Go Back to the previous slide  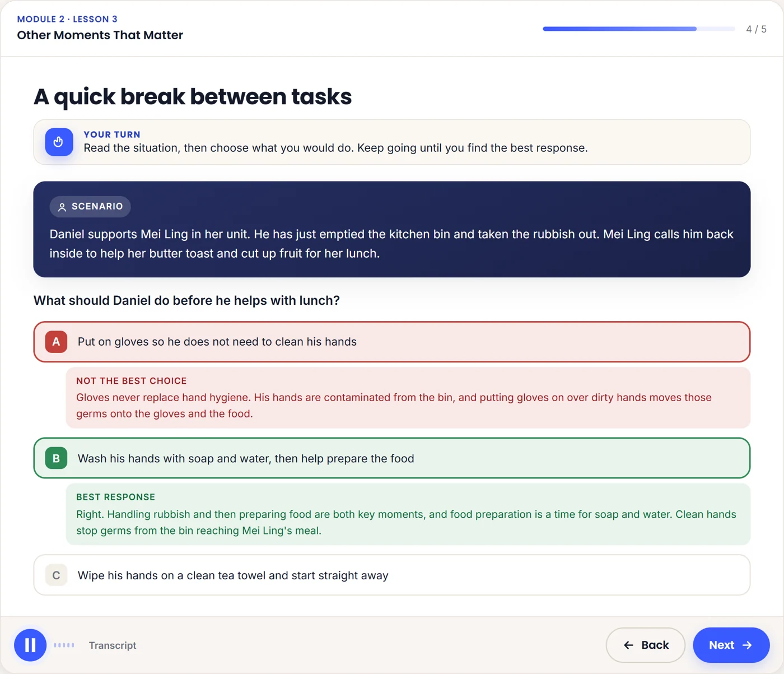(645, 645)
